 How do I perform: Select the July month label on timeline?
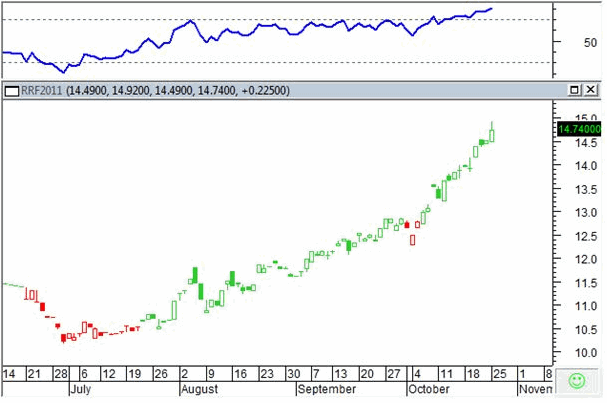click(x=81, y=389)
